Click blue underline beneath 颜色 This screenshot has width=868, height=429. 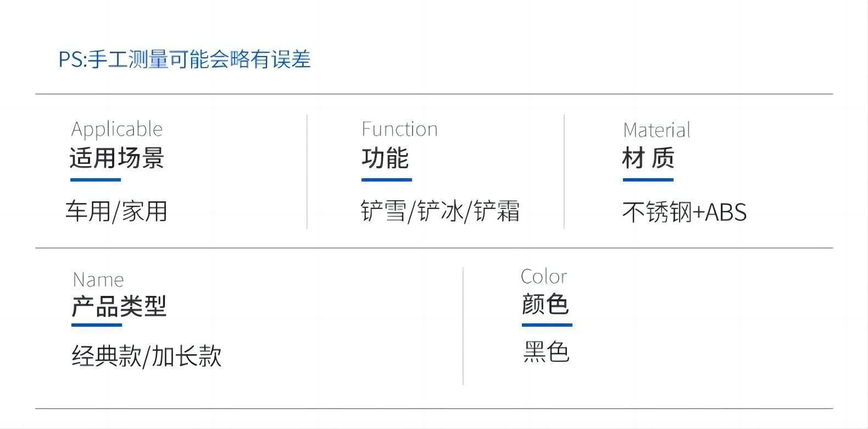[x=547, y=324]
